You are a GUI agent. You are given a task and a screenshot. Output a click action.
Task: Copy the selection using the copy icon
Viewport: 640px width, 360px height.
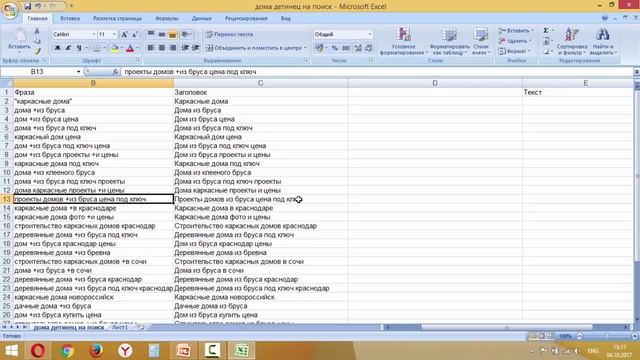point(37,41)
